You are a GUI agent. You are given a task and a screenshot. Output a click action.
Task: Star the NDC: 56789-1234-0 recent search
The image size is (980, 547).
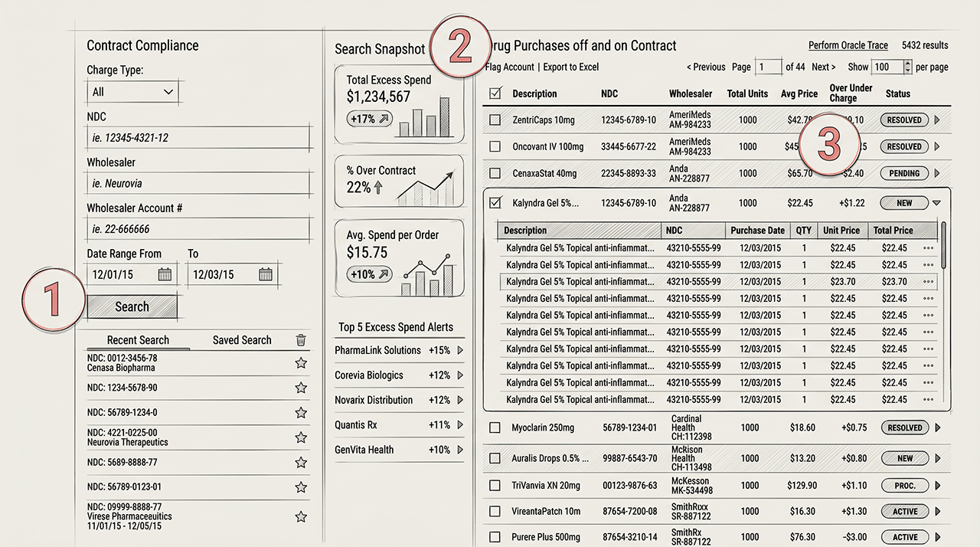[301, 413]
